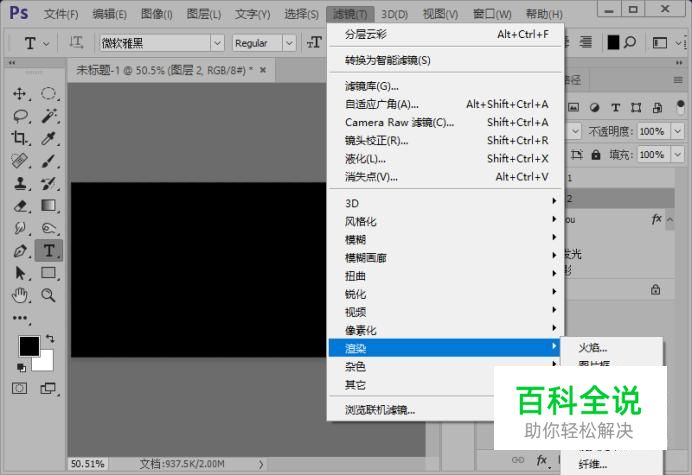Select the Crop tool
The image size is (692, 475).
point(19,138)
